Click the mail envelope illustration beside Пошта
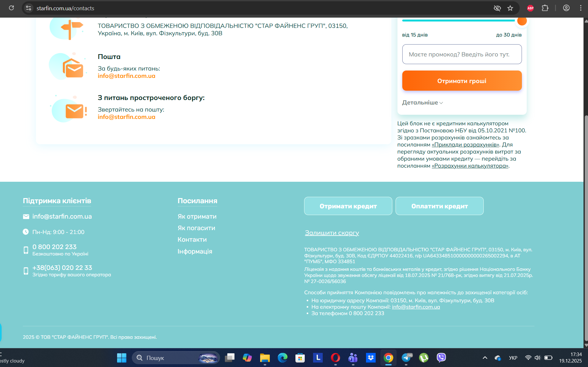 tap(69, 66)
